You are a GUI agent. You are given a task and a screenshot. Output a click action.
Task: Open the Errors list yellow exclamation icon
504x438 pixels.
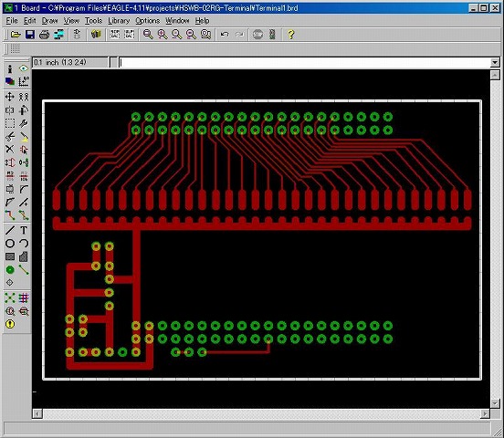(x=10, y=324)
